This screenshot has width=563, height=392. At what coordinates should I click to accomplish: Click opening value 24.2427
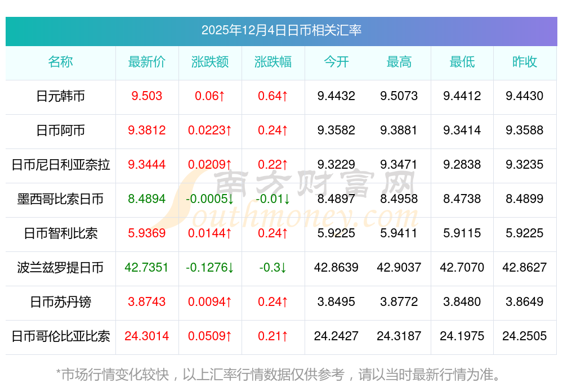pyautogui.click(x=336, y=336)
